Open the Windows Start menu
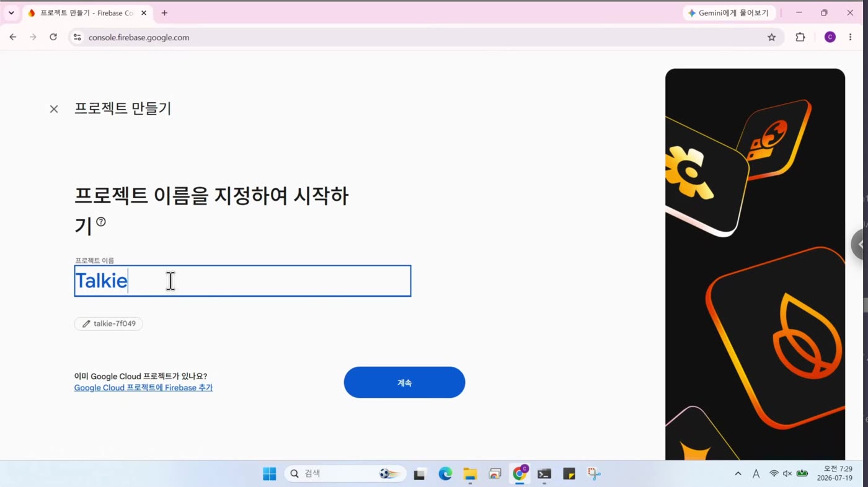Screen dimensions: 868x487 point(269,474)
